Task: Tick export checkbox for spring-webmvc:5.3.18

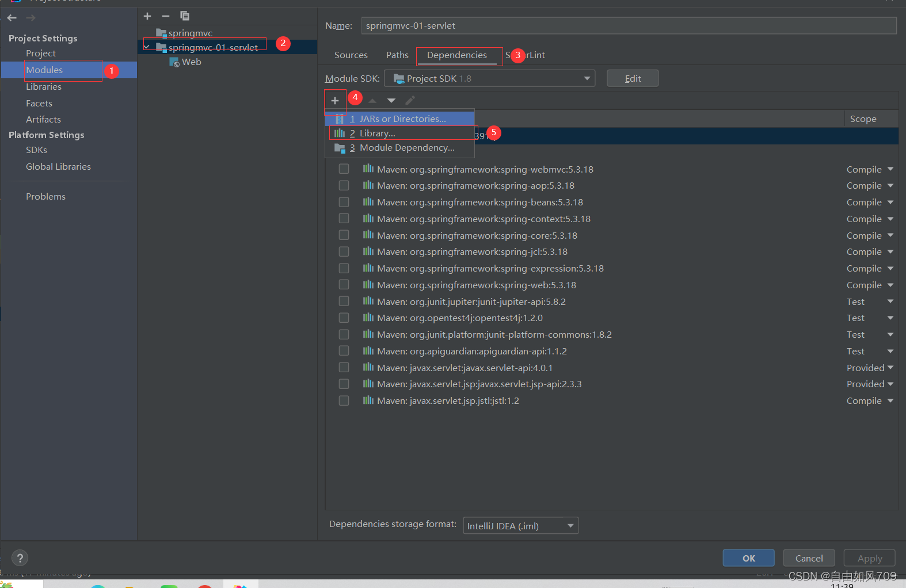Action: click(x=344, y=169)
